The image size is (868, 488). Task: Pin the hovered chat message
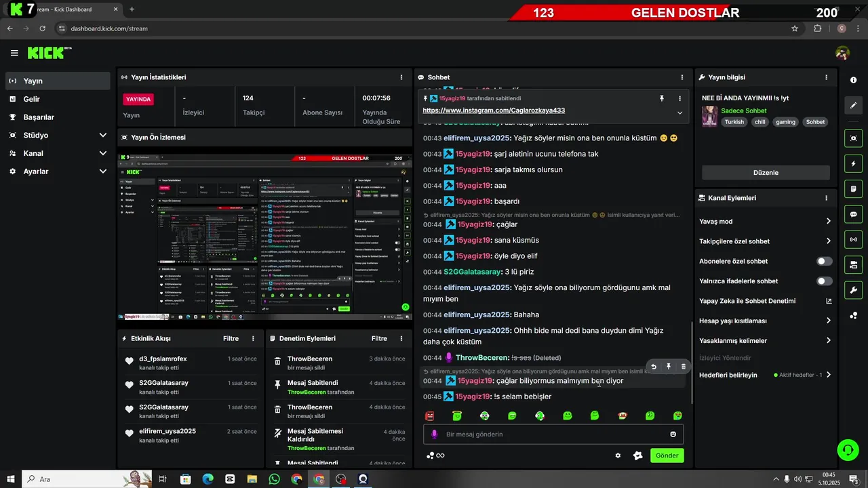coord(669,367)
